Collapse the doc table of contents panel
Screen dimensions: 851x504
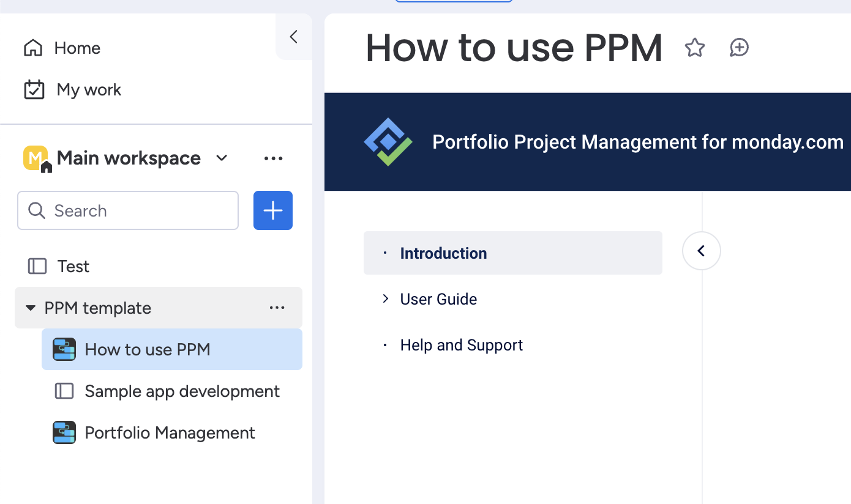[x=701, y=251]
